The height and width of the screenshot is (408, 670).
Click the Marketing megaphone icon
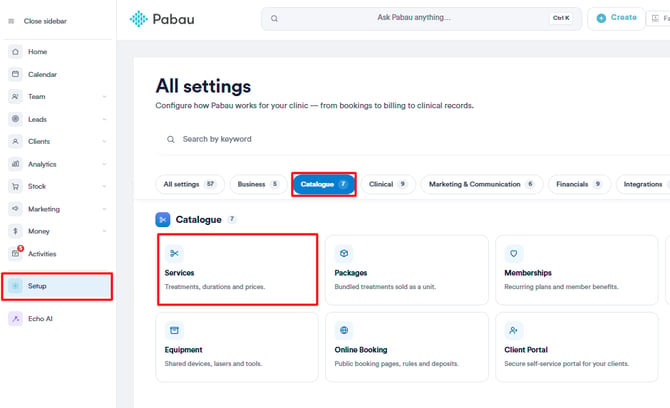pos(15,209)
